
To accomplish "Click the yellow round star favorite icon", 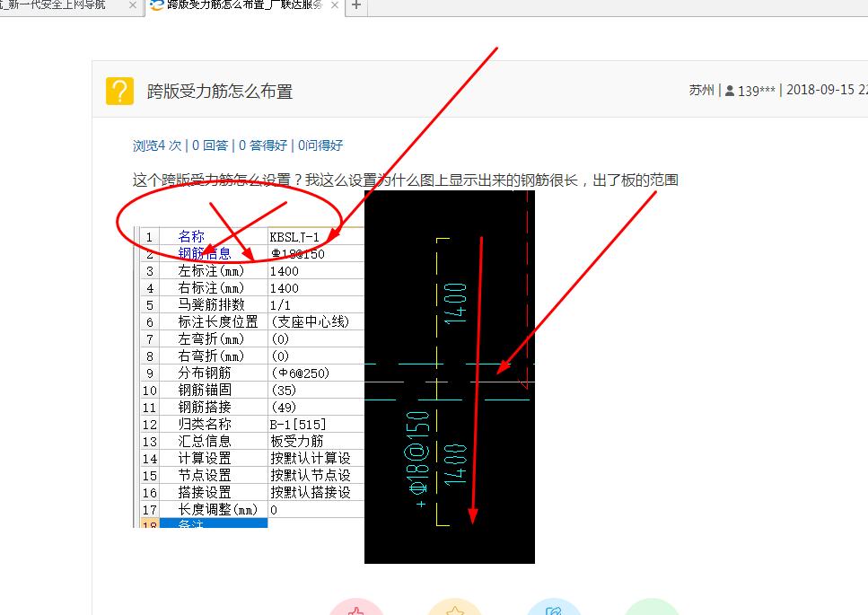I will point(454,607).
